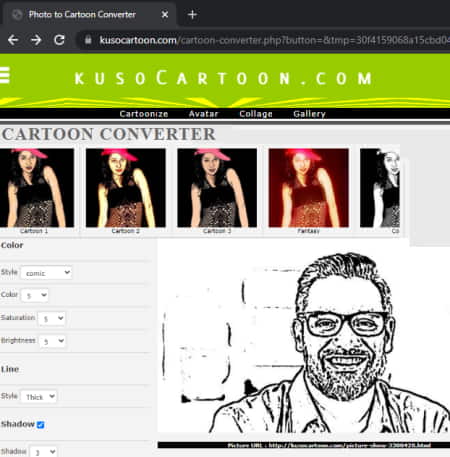
Task: Open the Avatar menu item
Action: pos(203,114)
